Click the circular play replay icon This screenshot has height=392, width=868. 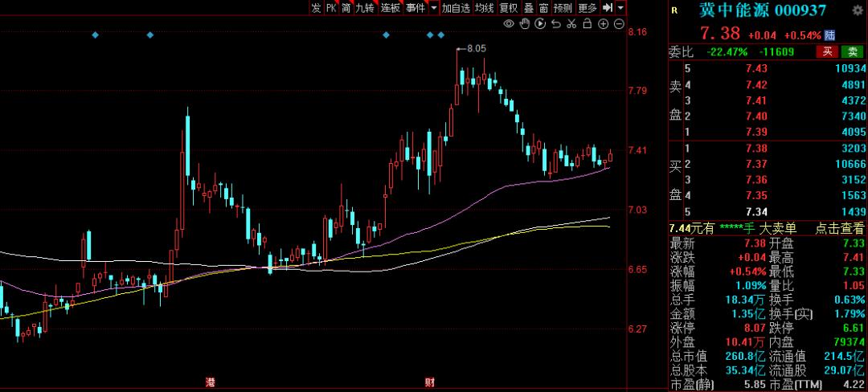(539, 24)
